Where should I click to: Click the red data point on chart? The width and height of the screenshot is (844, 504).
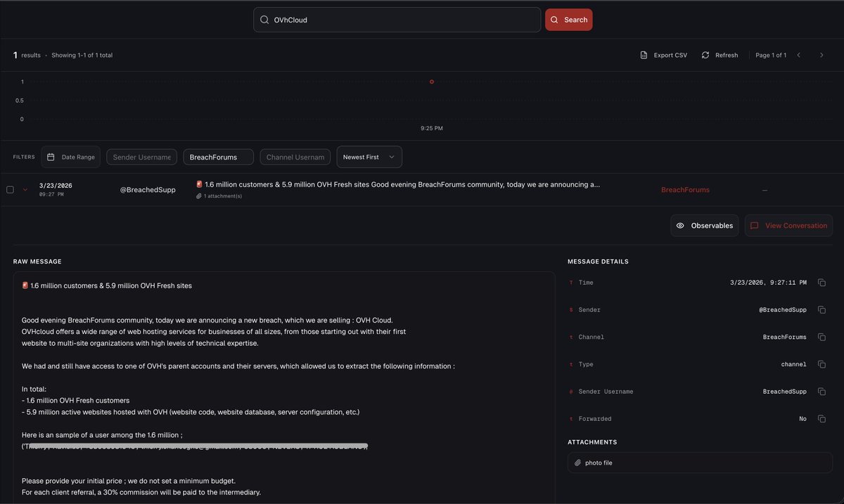pos(432,82)
